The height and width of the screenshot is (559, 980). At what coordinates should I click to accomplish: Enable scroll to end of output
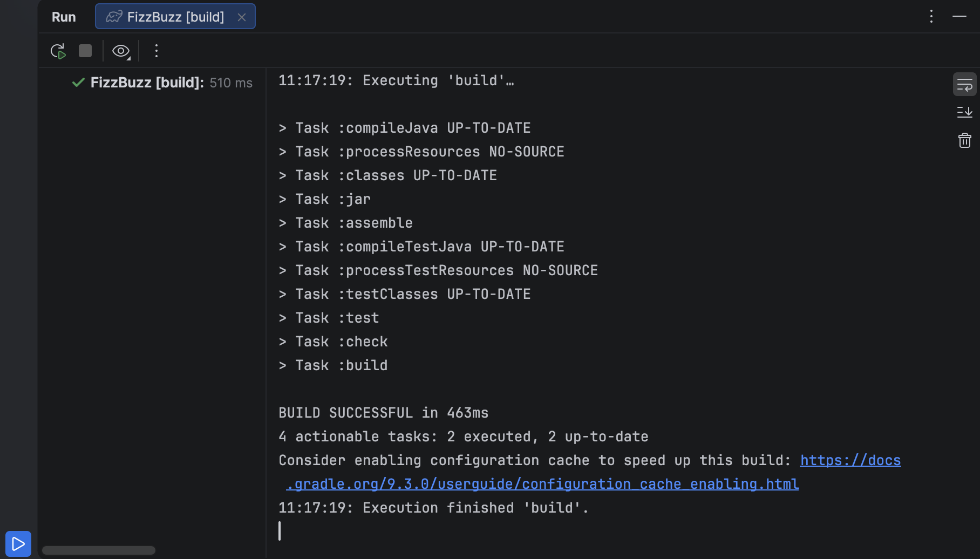point(964,112)
